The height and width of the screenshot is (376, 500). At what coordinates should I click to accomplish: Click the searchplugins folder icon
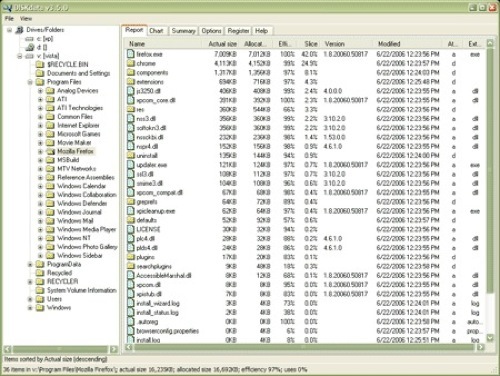tap(131, 266)
